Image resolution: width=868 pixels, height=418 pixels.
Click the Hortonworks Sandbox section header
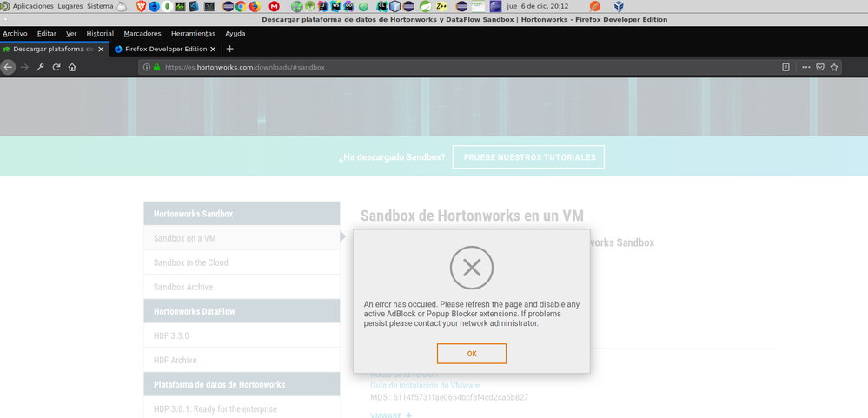pyautogui.click(x=242, y=214)
